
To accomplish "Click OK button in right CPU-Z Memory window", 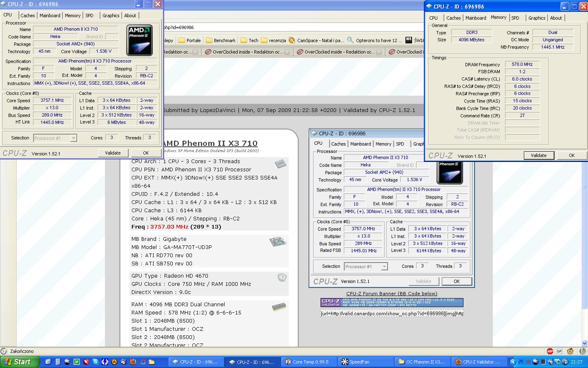I will tap(572, 155).
